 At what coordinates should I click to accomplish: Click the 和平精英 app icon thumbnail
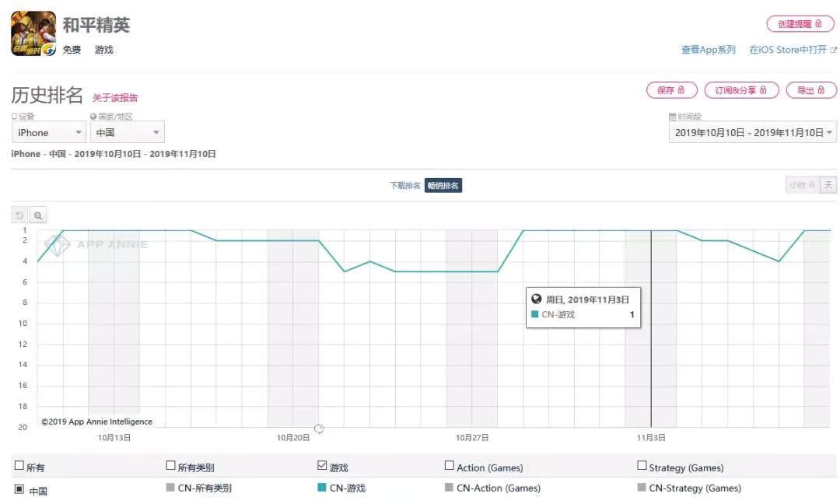[x=33, y=33]
